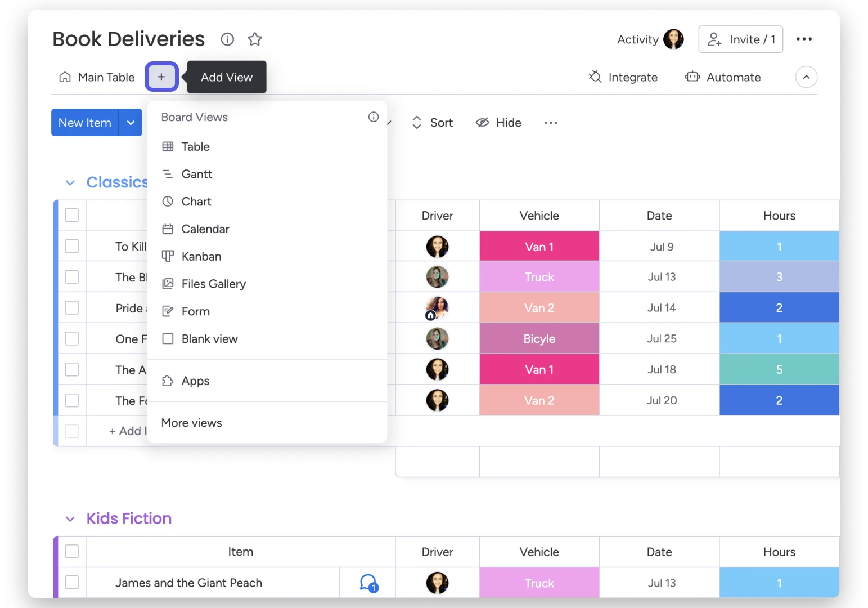The height and width of the screenshot is (608, 868).
Task: Check the James and the Giant Peach row checkbox
Action: click(x=72, y=582)
